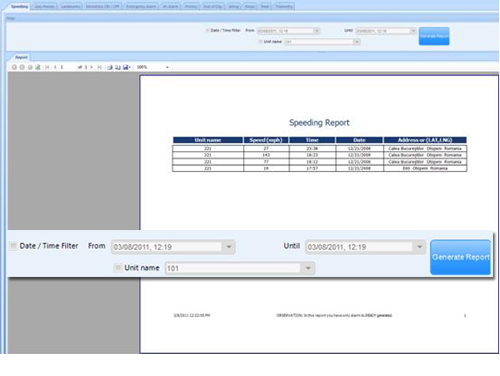This screenshot has height=376, width=500.
Task: Click the print report icon
Action: (x=110, y=67)
